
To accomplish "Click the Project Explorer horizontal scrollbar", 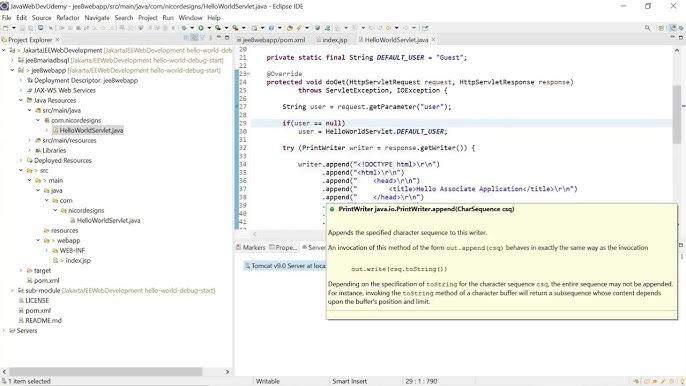I will click(x=105, y=372).
